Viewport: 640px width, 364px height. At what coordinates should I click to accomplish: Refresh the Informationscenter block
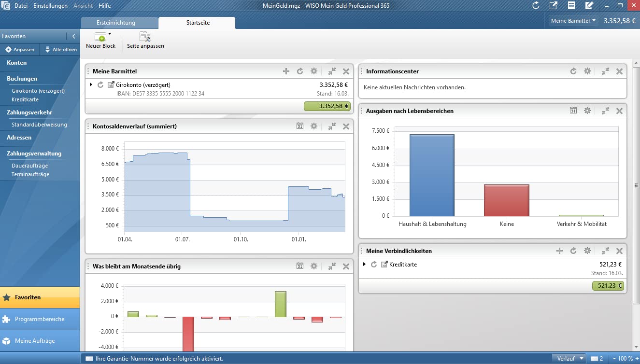tap(573, 71)
